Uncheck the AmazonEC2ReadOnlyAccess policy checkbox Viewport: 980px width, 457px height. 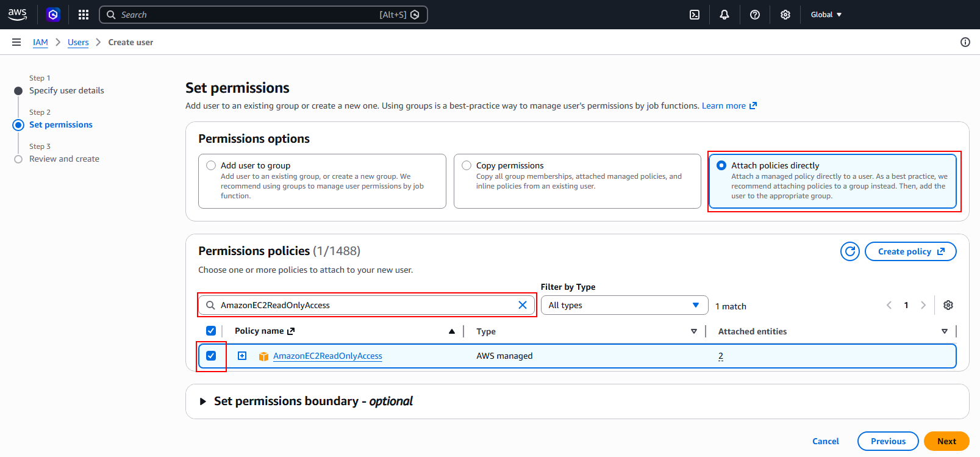coord(211,356)
